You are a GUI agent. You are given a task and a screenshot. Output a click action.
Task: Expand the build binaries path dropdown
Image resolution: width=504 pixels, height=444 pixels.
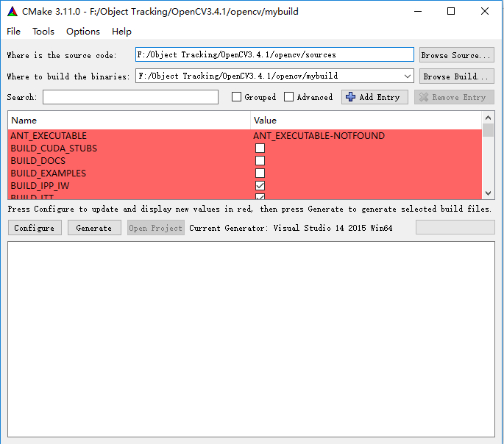[x=408, y=76]
